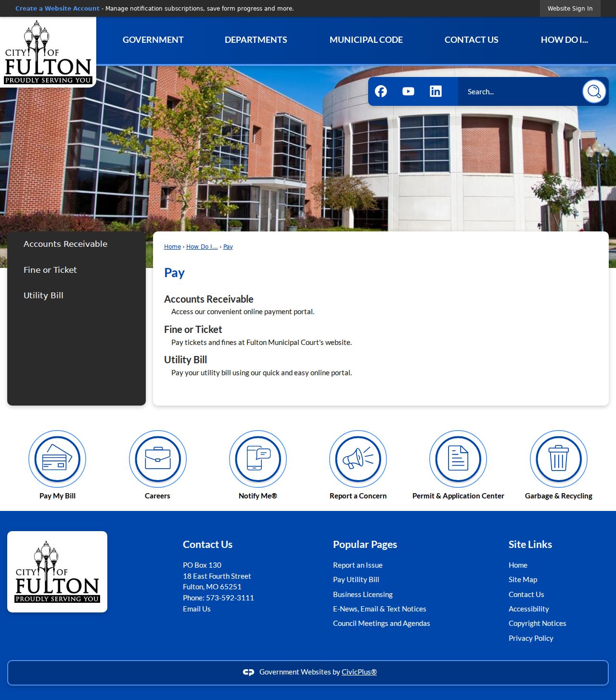
Task: Click the Notify Me phone icon
Action: (258, 459)
